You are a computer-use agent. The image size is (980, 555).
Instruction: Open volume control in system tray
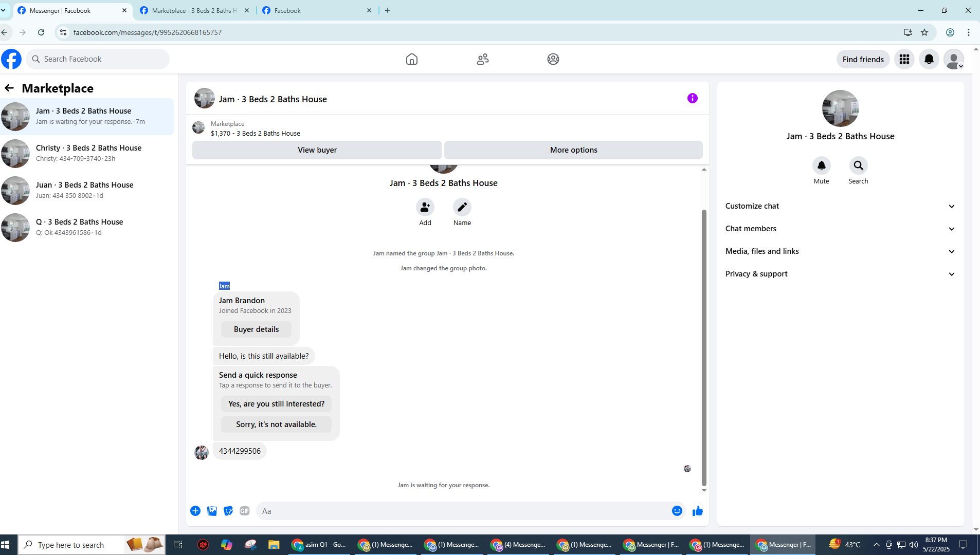(x=913, y=545)
